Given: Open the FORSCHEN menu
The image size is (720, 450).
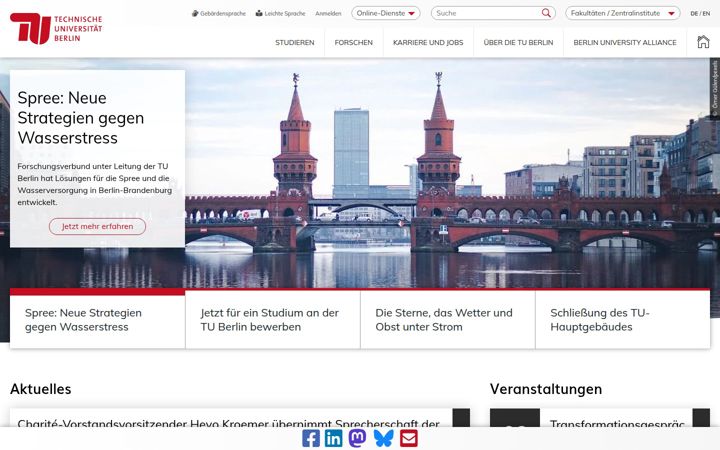Looking at the screenshot, I should click(x=354, y=42).
